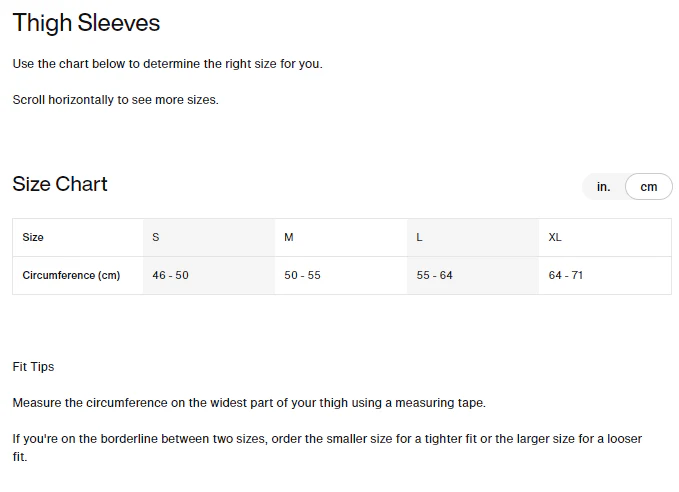Screen dimensions: 679x492
Task: Click the measuring tape instruction sentence
Action: click(x=249, y=403)
